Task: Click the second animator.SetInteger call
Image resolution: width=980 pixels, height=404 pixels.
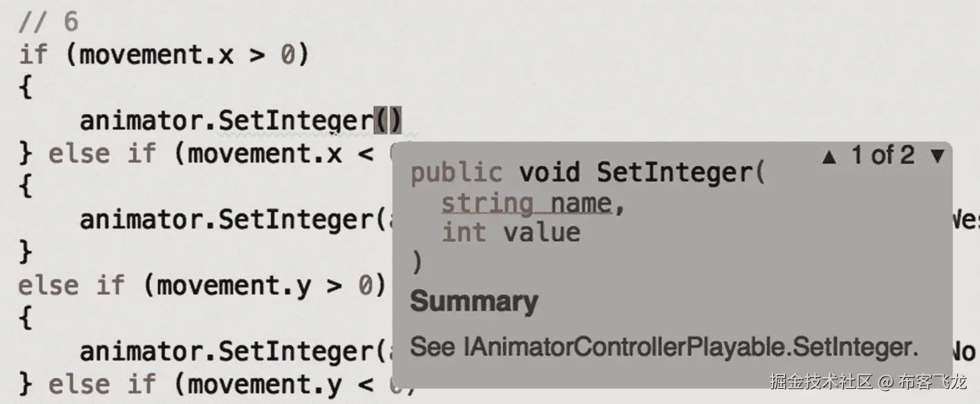Action: 228,219
